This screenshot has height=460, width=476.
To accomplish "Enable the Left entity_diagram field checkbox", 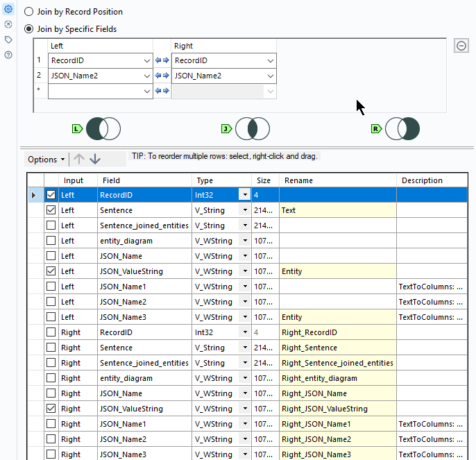I will (x=51, y=241).
